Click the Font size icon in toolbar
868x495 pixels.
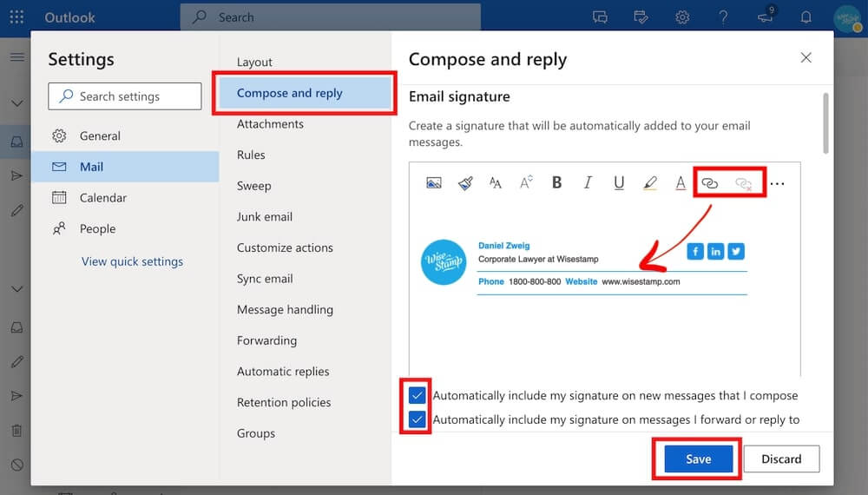point(496,183)
